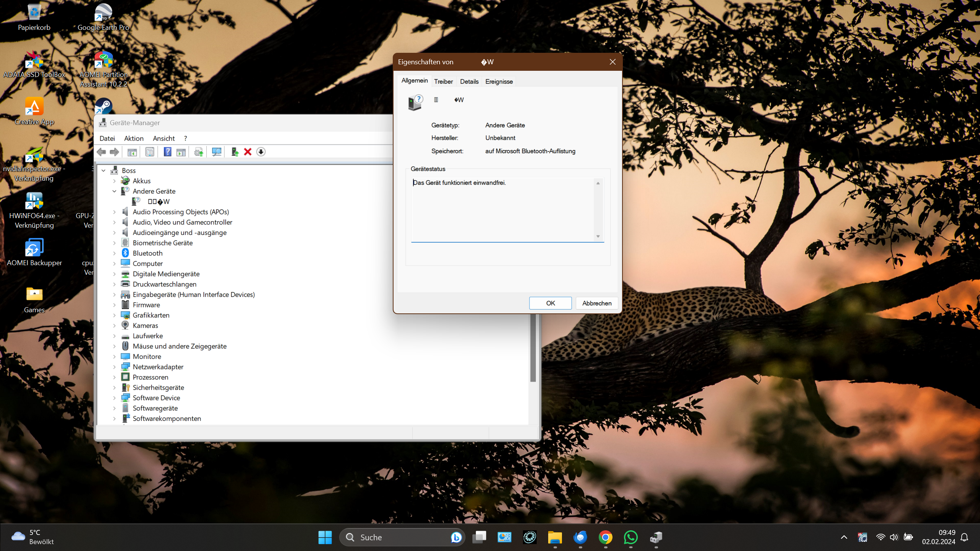This screenshot has width=980, height=551.
Task: Open the Properties toolbar icon
Action: pyautogui.click(x=149, y=152)
